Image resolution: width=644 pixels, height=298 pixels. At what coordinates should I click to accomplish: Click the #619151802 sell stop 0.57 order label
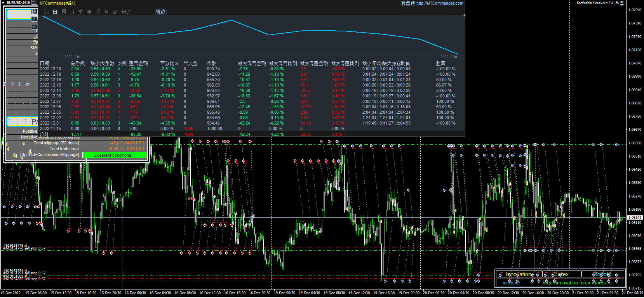(24, 279)
